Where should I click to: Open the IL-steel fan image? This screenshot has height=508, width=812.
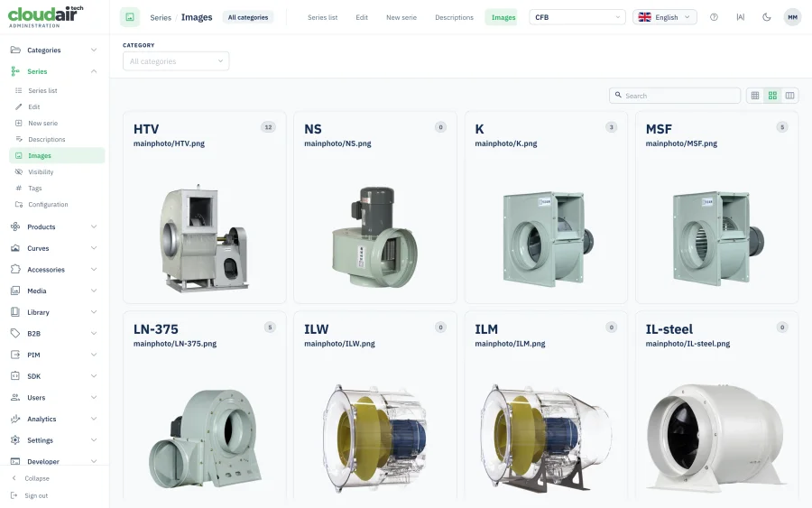click(716, 439)
